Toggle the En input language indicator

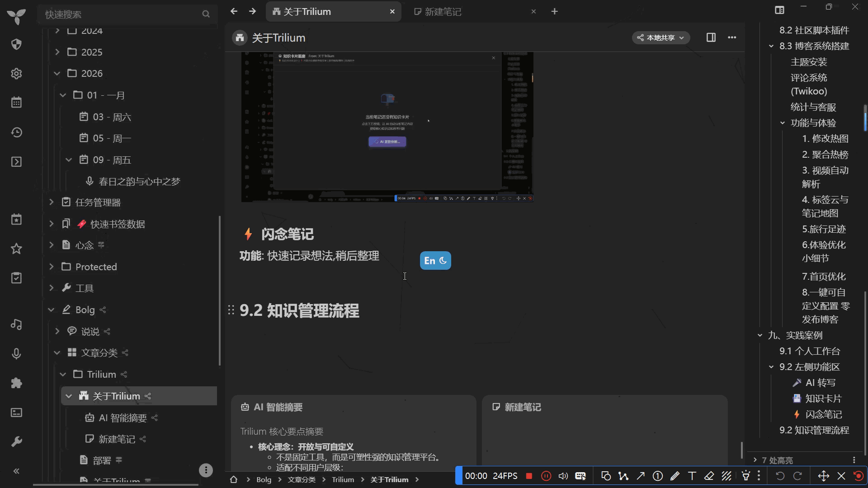pyautogui.click(x=435, y=261)
